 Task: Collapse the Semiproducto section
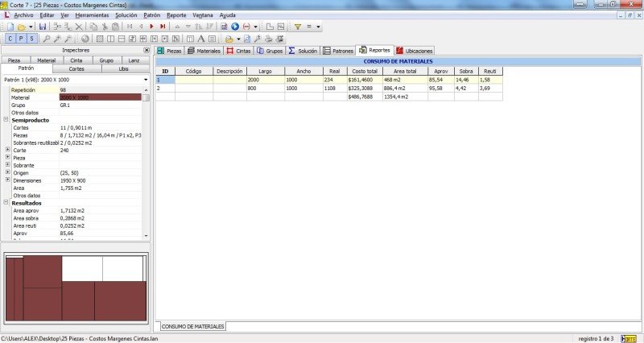[x=6, y=120]
